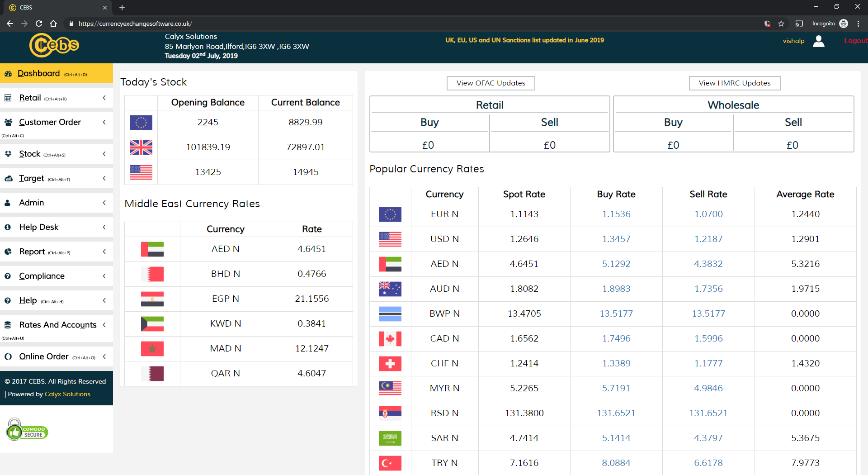Image resolution: width=868 pixels, height=475 pixels.
Task: Click the Comodo Secure badge
Action: coord(27,430)
